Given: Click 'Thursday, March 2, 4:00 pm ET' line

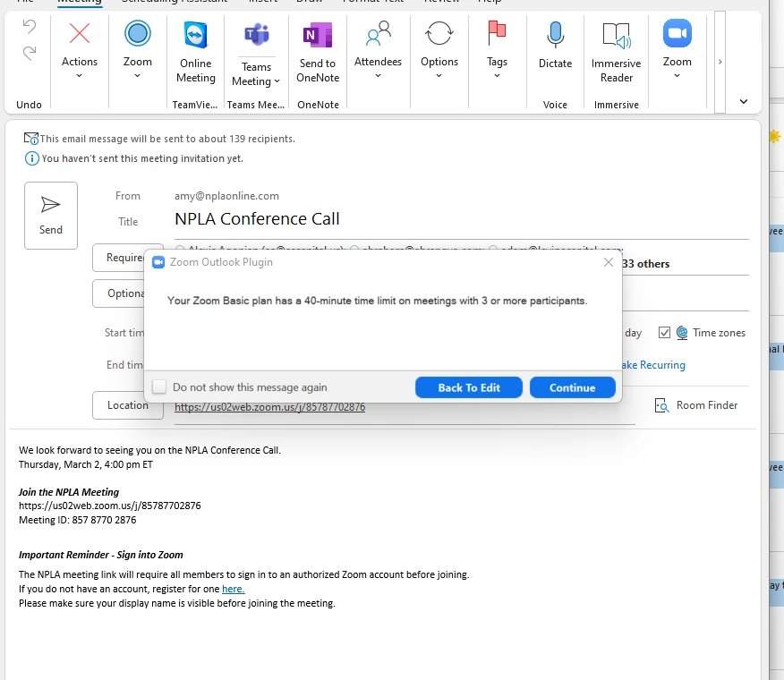Looking at the screenshot, I should 86,464.
